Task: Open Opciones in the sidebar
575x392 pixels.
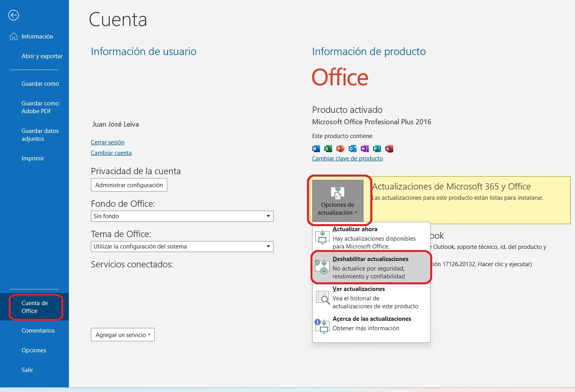Action: pos(34,350)
